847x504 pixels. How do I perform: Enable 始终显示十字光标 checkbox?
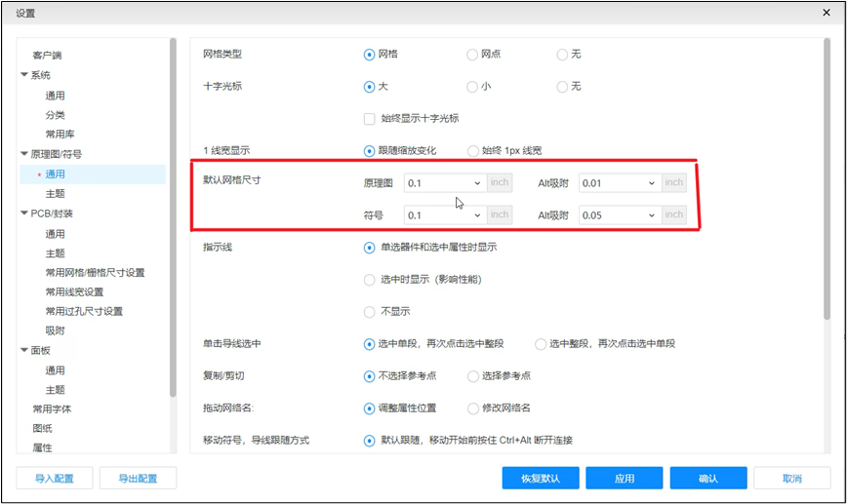coord(370,119)
